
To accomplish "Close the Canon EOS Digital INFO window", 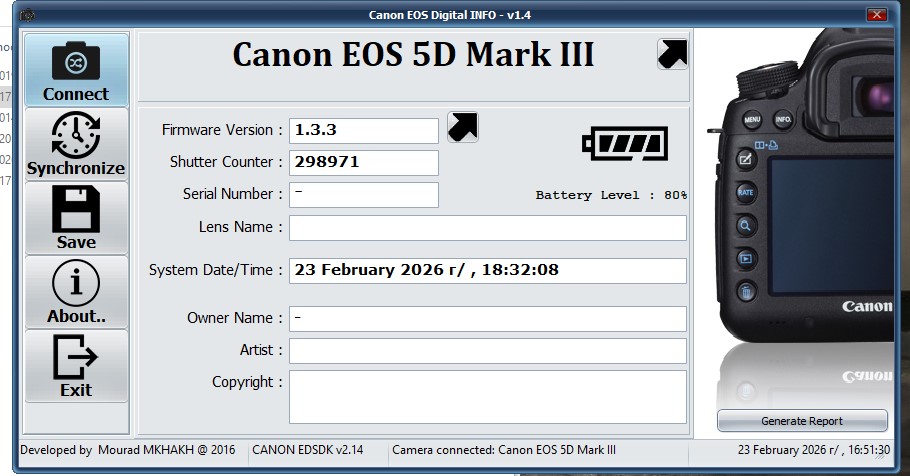I will (x=876, y=15).
